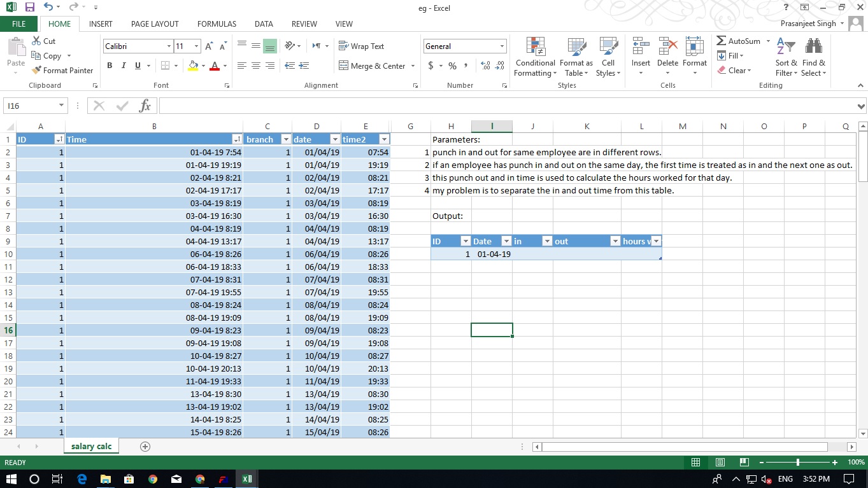Insert the AutoSum function
The image size is (868, 488).
point(739,40)
